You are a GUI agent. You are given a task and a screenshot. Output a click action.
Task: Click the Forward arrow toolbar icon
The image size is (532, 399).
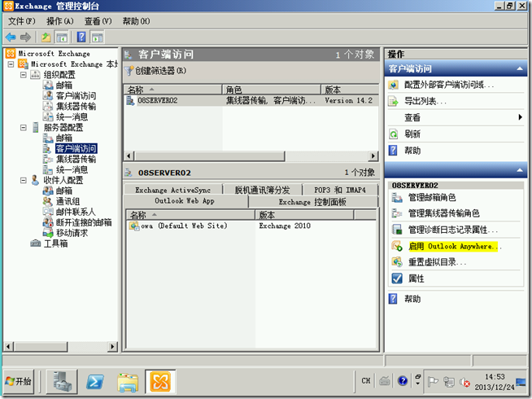[25, 37]
